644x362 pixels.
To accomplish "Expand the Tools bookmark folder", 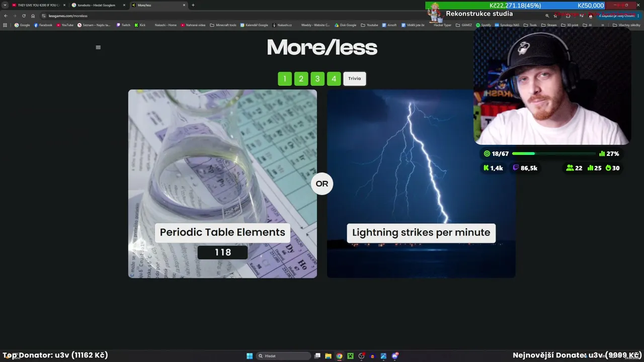I will point(530,25).
